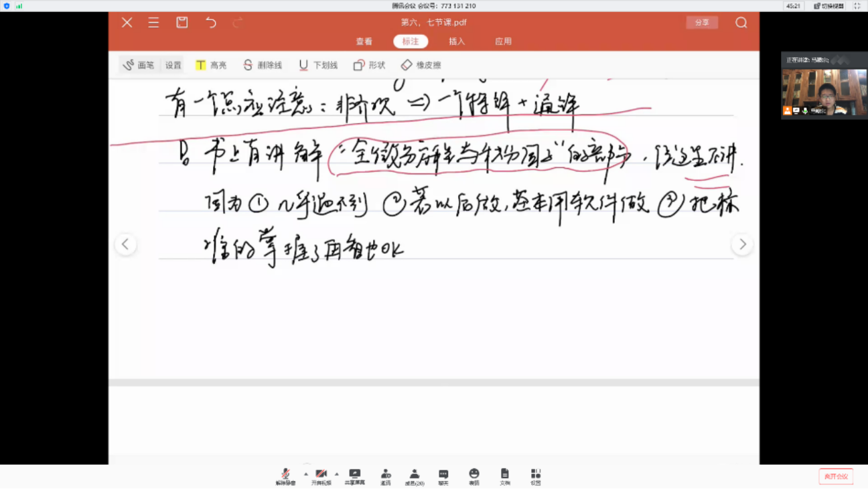
Task: Pick the 形状 shape tool
Action: click(x=369, y=65)
